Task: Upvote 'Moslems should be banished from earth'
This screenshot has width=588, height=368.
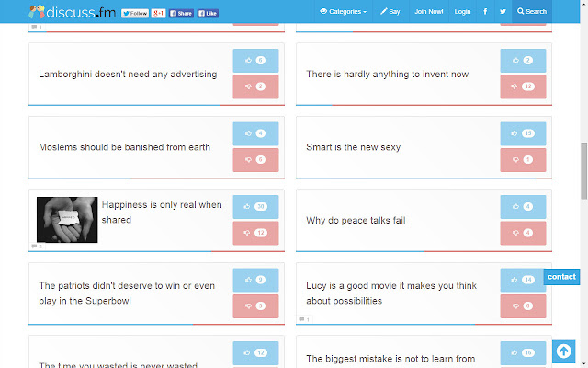Action: click(255, 133)
